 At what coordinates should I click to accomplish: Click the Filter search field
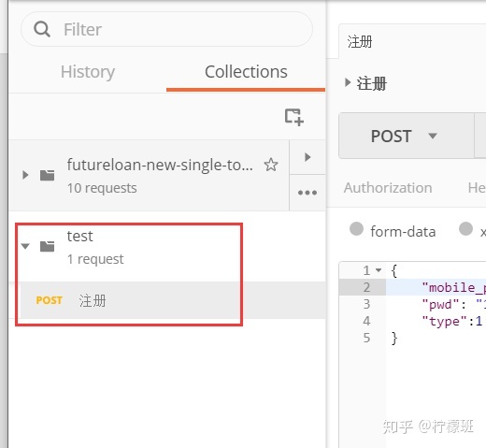[166, 29]
